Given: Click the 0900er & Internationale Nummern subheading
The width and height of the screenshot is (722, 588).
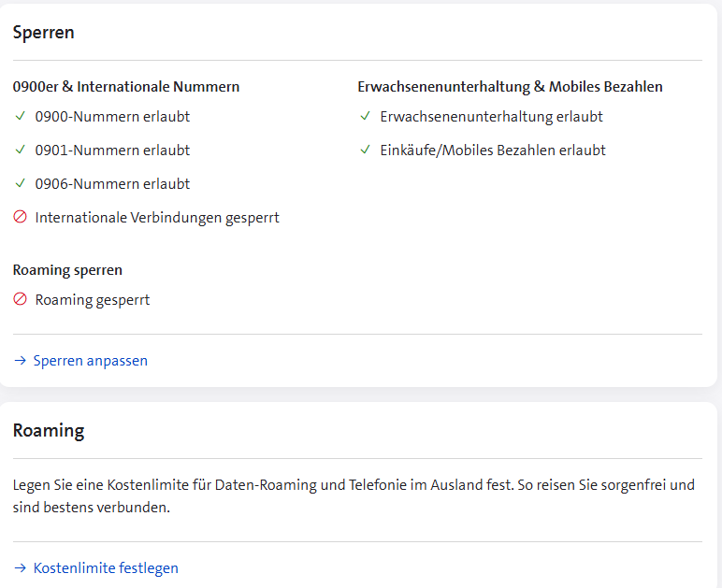Looking at the screenshot, I should pyautogui.click(x=126, y=87).
